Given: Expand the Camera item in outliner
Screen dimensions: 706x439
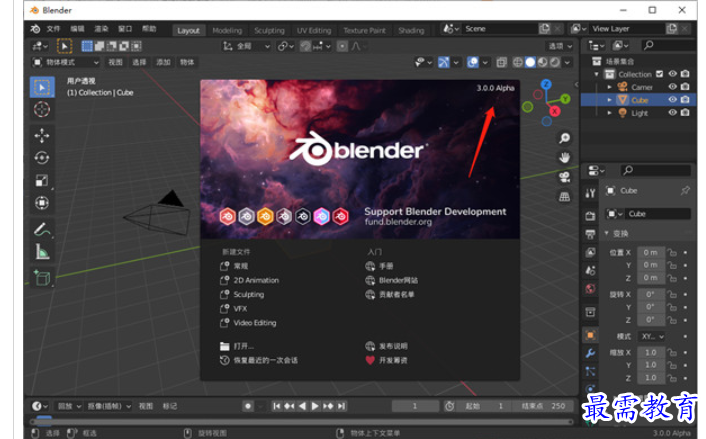Looking at the screenshot, I should point(609,87).
